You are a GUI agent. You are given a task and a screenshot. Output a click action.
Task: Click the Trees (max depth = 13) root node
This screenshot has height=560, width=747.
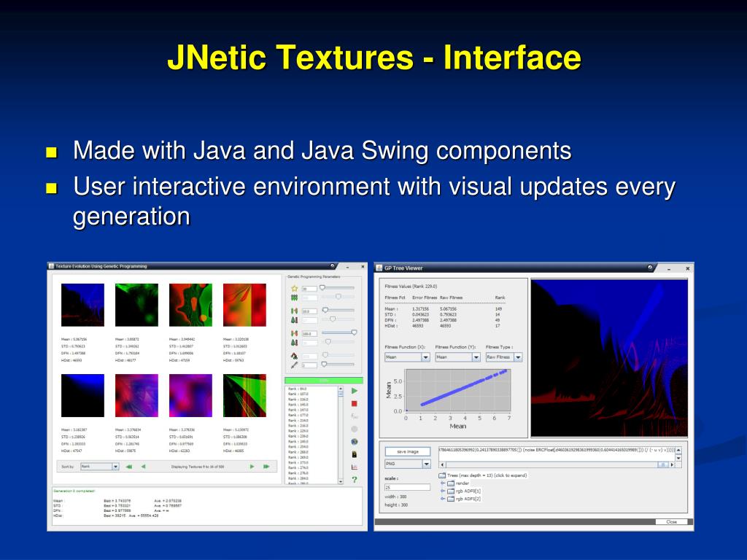[x=483, y=475]
